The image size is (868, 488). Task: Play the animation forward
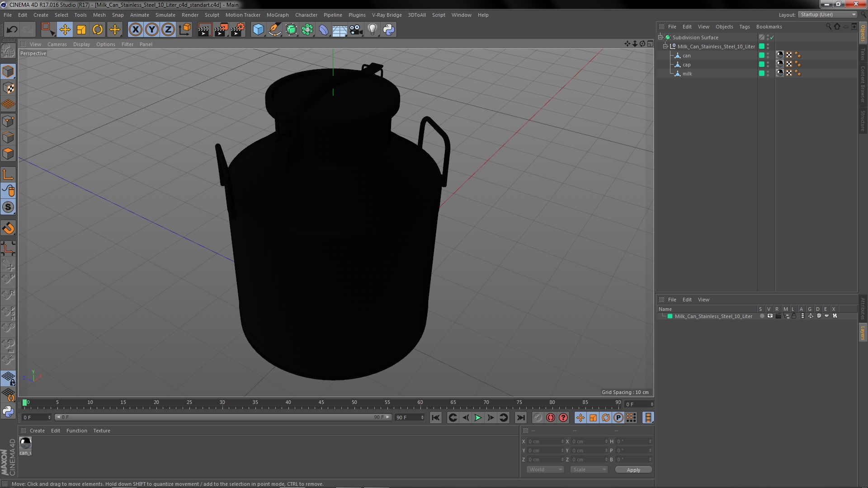point(478,418)
